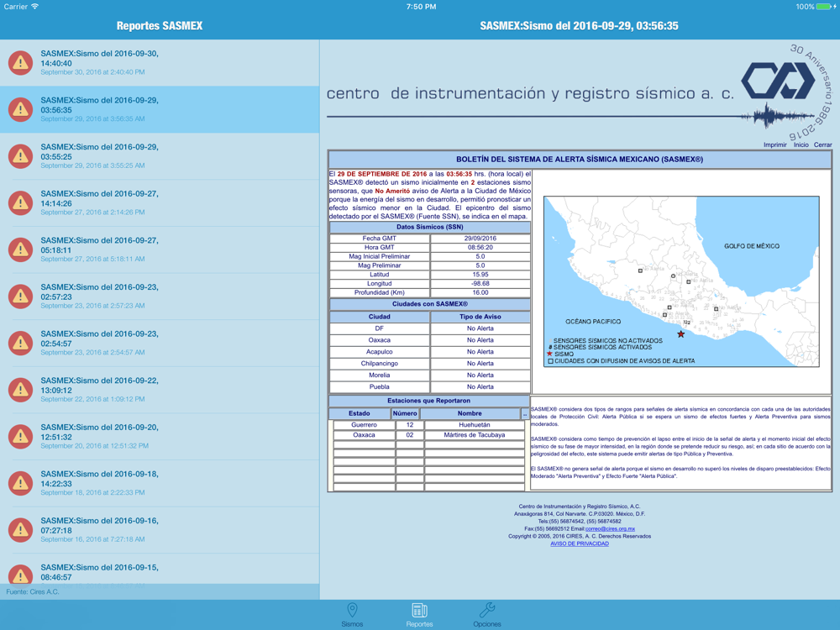The height and width of the screenshot is (630, 840).
Task: Open report SASMEX:Sismo del 2016-09-18, 14:22:33
Action: click(160, 483)
